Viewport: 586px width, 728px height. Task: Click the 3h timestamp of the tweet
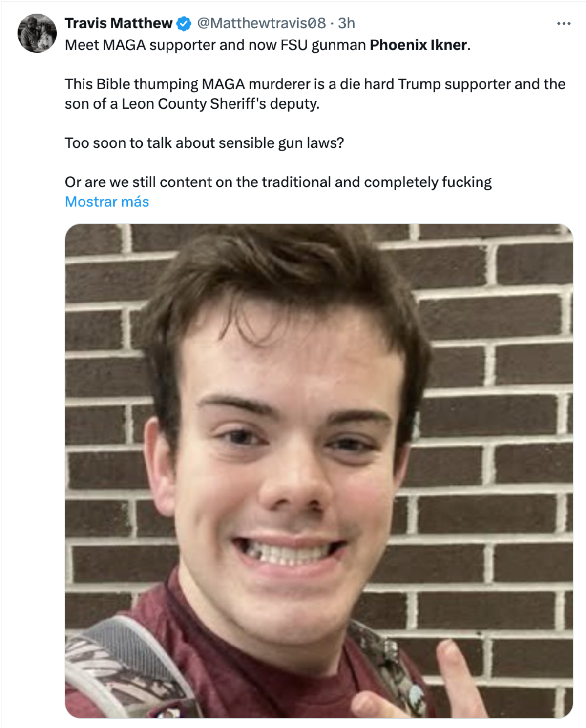pos(346,23)
